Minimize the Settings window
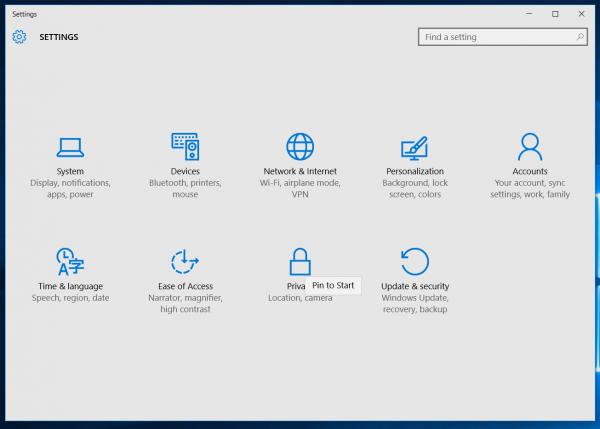 tap(529, 14)
